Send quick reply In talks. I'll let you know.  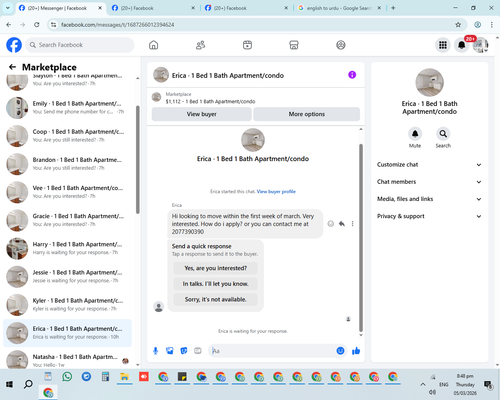coord(216,284)
